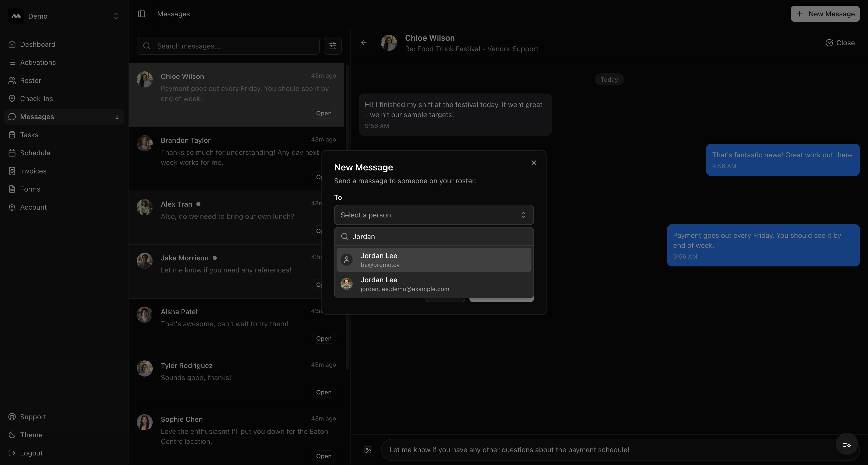Open the Tasks section
This screenshot has width=868, height=465.
(29, 134)
